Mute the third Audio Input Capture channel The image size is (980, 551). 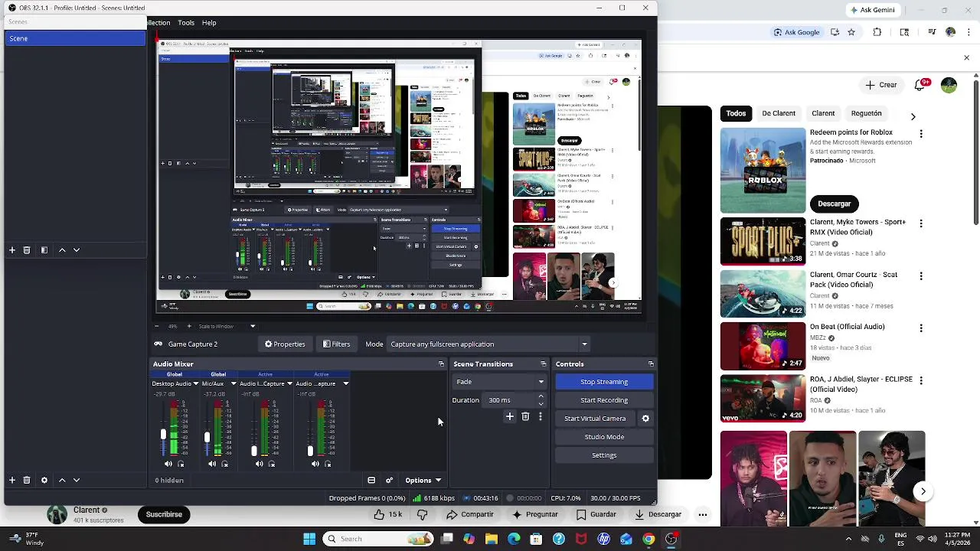(259, 464)
